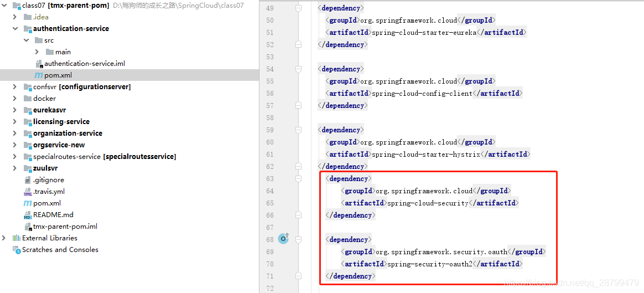
Task: Click the src folder icon
Action: click(39, 40)
